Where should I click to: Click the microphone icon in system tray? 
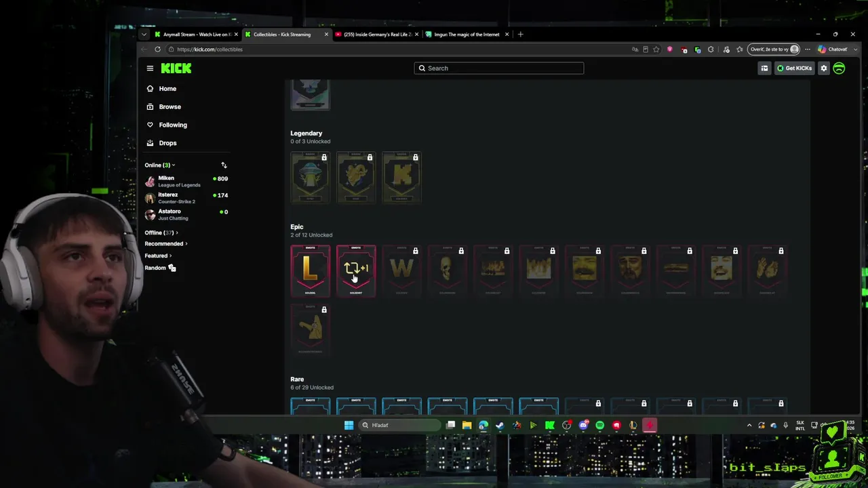click(x=786, y=426)
